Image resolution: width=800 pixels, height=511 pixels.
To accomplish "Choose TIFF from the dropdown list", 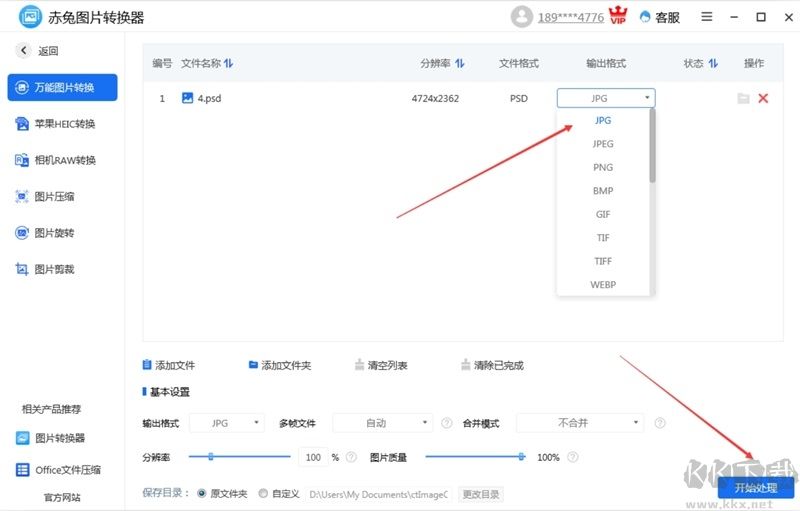I will pyautogui.click(x=603, y=261).
